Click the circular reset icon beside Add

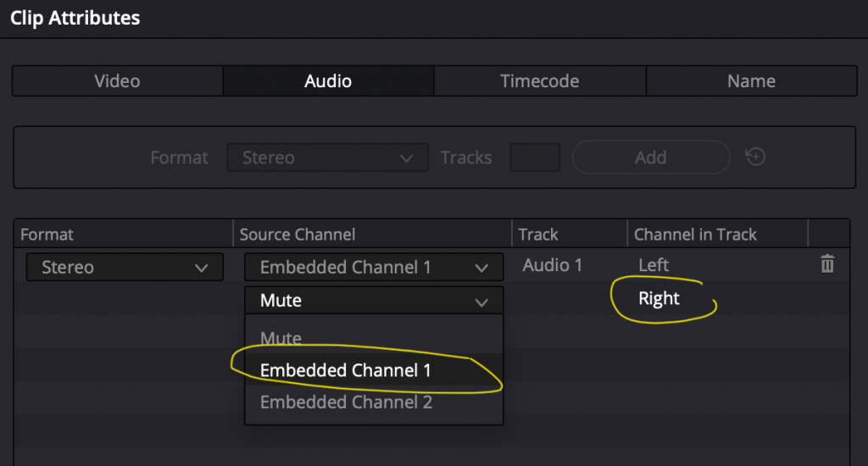click(x=755, y=157)
